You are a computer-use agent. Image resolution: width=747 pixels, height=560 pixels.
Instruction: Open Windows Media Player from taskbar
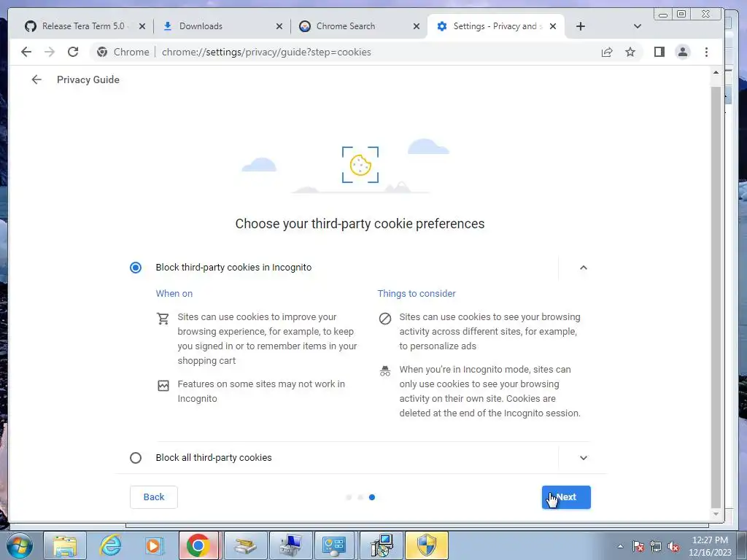[153, 545]
